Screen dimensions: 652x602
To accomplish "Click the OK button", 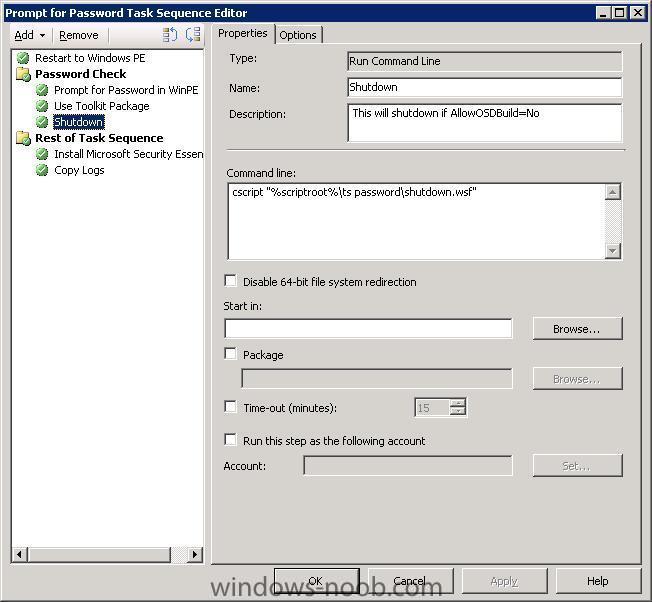I will point(316,580).
